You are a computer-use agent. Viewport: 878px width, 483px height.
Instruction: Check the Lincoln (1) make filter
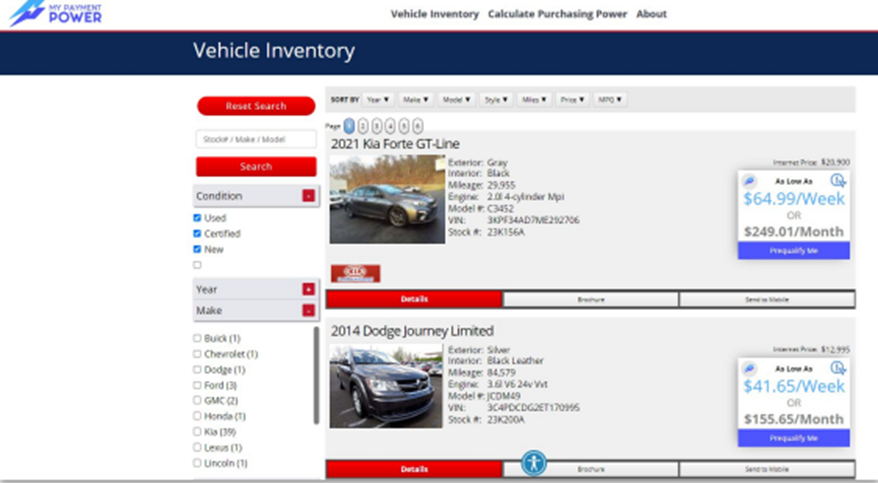point(197,463)
